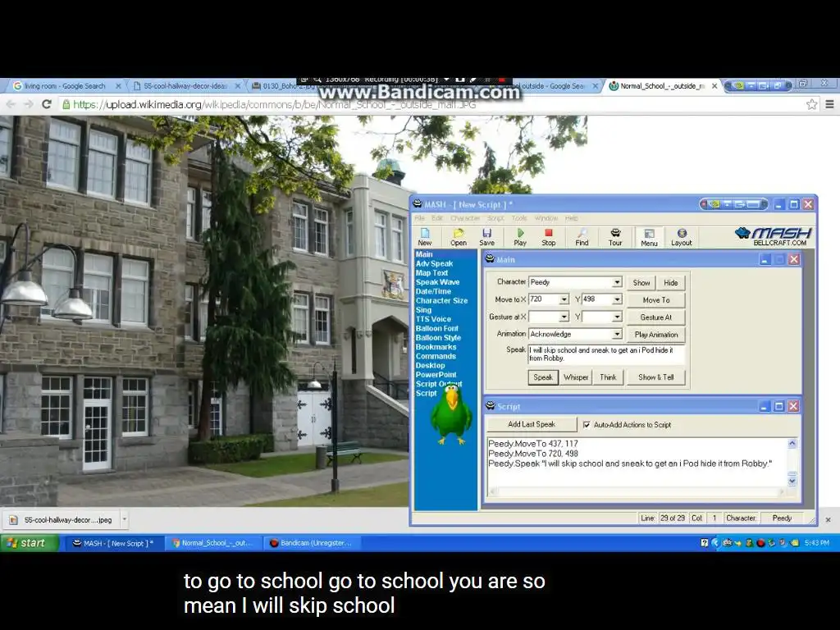Screen dimensions: 840x630
Task: Reload the page in Chrome
Action: (x=47, y=104)
